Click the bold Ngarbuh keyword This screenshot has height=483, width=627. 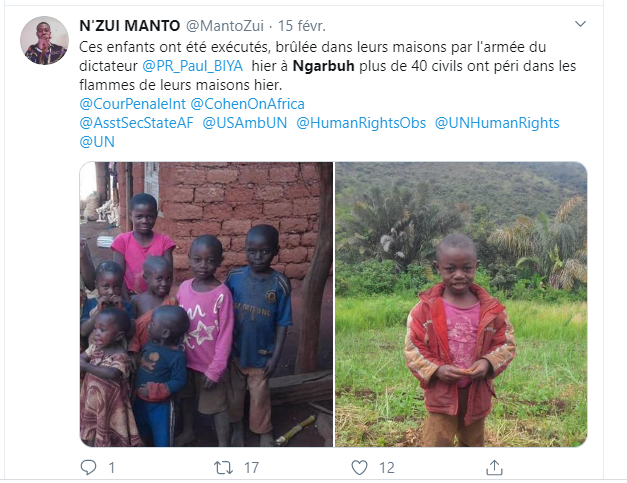click(323, 66)
